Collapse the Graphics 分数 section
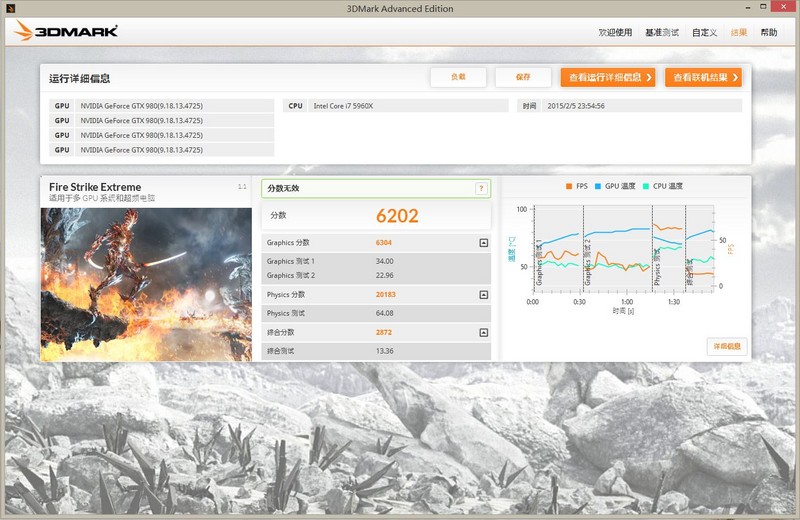This screenshot has width=800, height=520. 484,243
